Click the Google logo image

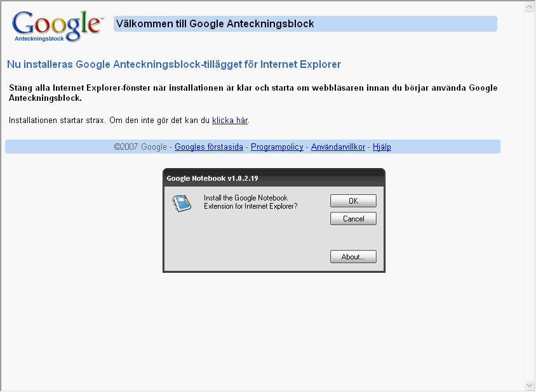click(56, 24)
